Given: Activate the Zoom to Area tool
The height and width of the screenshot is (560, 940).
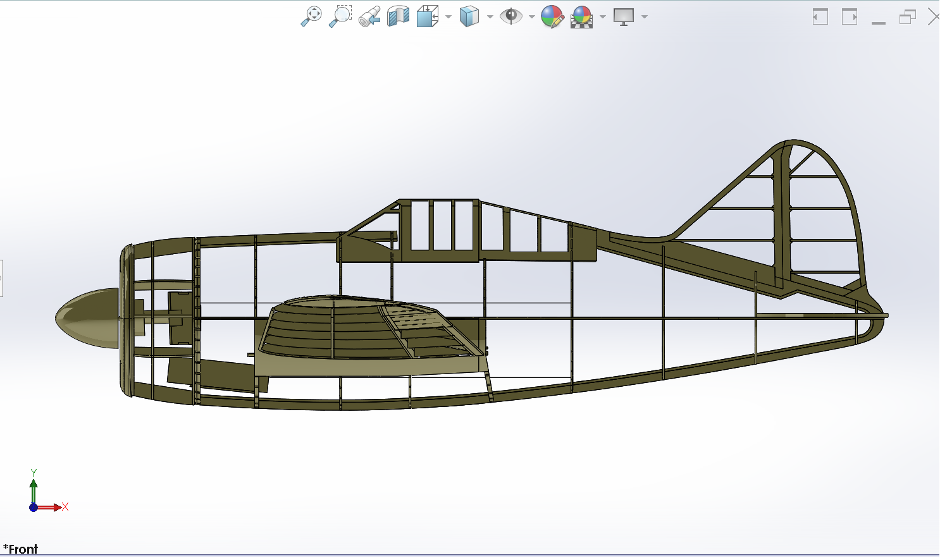Looking at the screenshot, I should pyautogui.click(x=340, y=16).
